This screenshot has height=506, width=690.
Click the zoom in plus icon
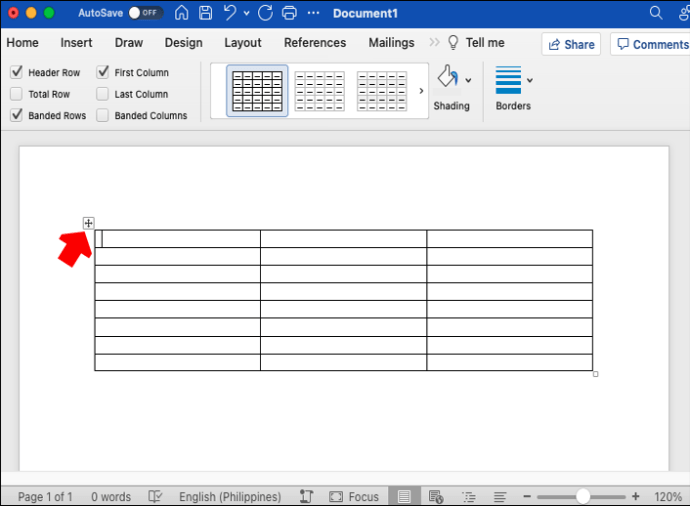[x=635, y=496]
